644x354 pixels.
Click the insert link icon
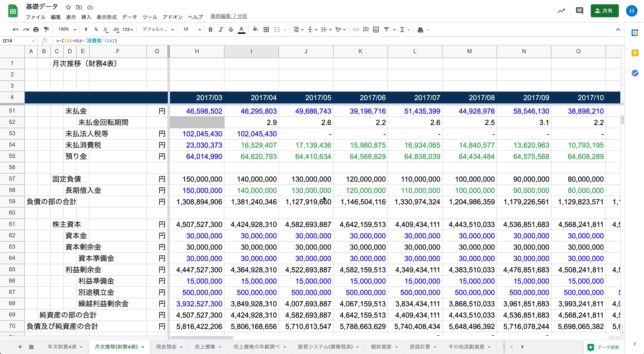355,30
